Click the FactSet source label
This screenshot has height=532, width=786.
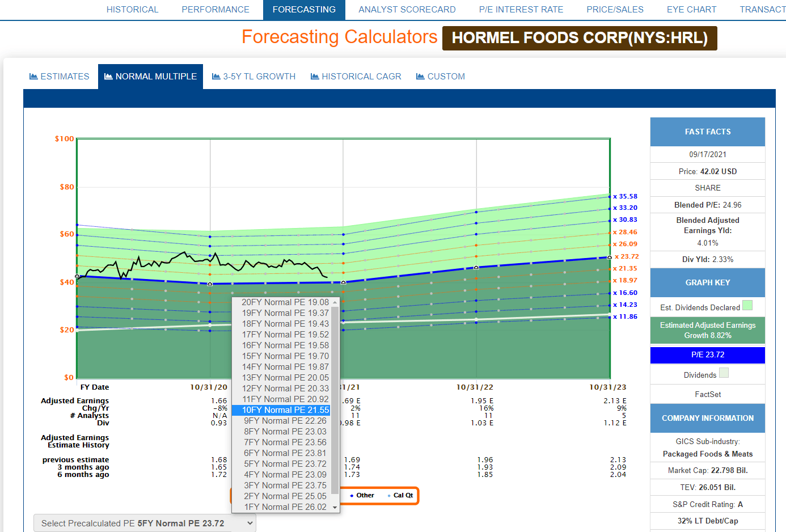(x=708, y=394)
